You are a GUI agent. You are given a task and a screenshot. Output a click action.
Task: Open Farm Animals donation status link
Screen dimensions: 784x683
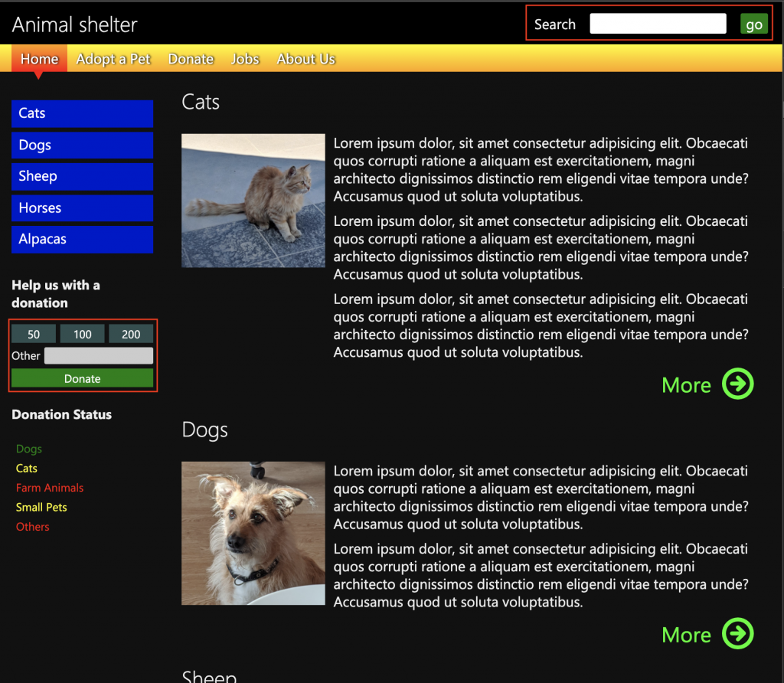point(50,488)
